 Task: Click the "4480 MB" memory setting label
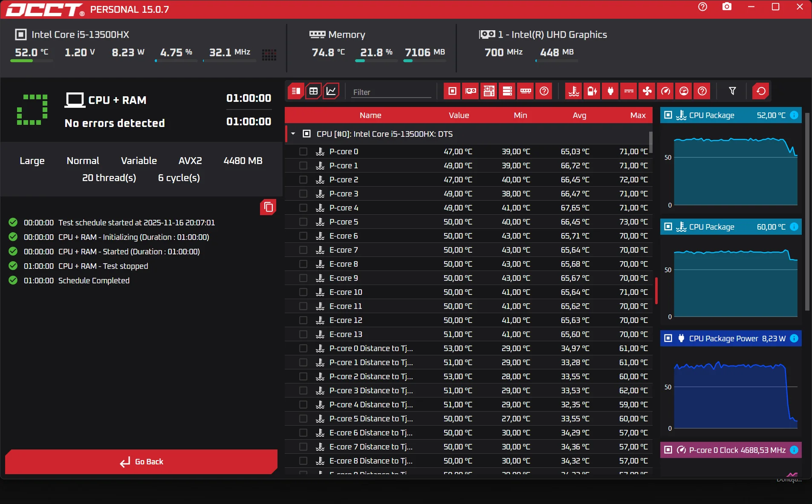[243, 161]
